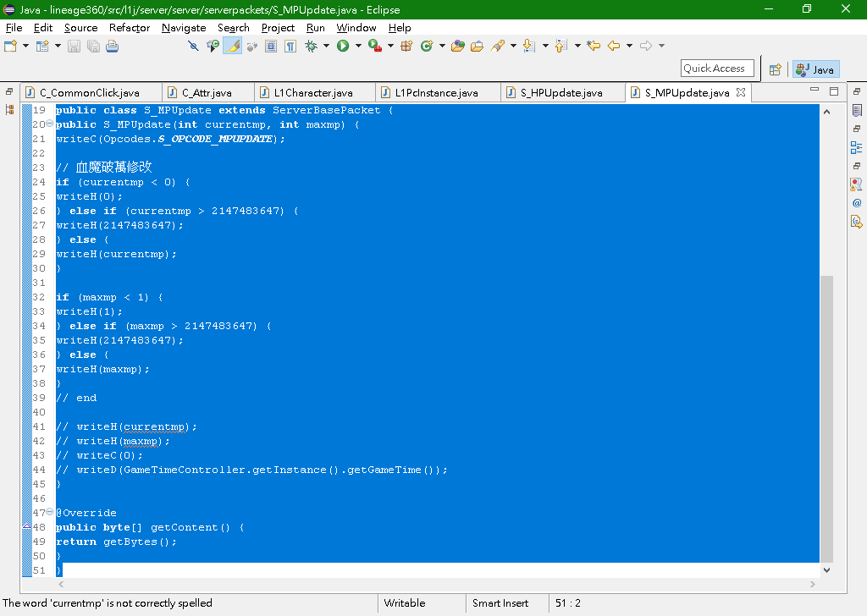The height and width of the screenshot is (616, 867).
Task: Click the override marker at line 48
Action: click(26, 527)
